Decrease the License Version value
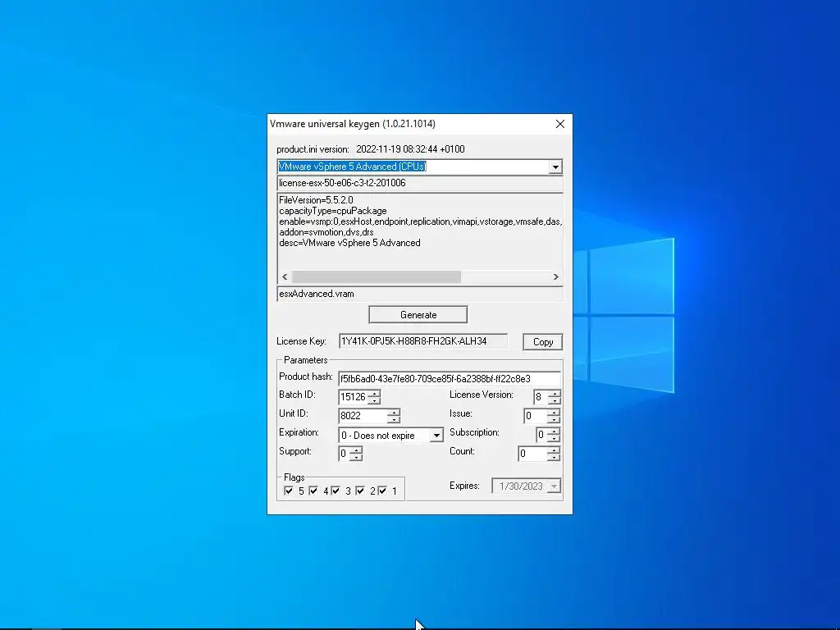This screenshot has height=630, width=840. click(x=555, y=400)
